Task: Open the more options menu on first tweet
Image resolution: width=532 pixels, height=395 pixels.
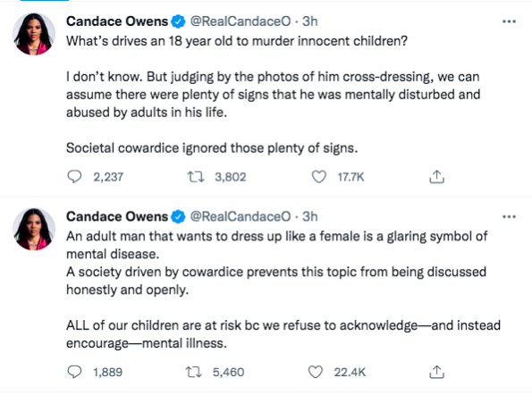Action: click(x=509, y=21)
